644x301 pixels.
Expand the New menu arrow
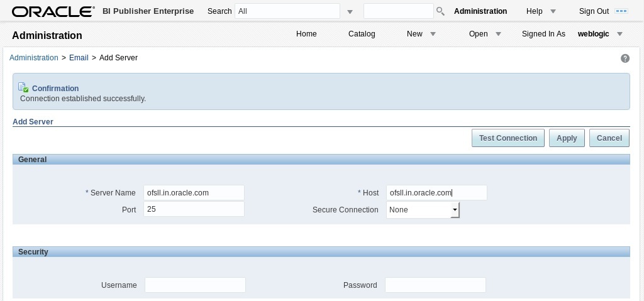pos(433,34)
